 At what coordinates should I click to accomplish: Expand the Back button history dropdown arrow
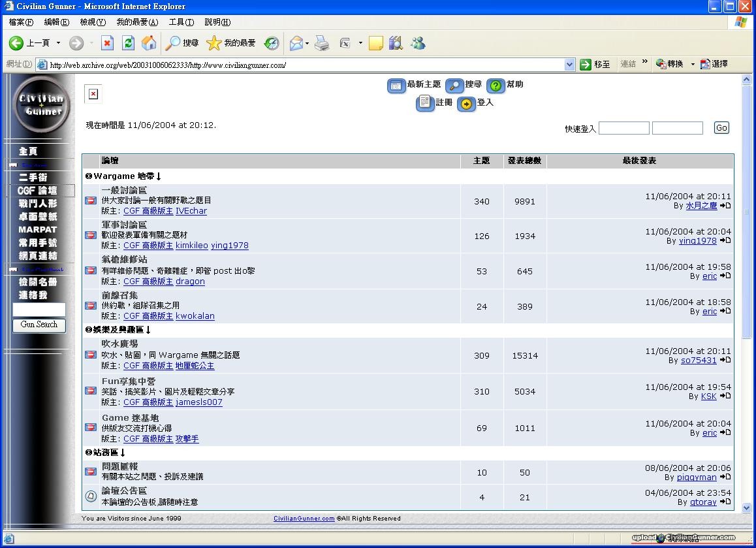[x=58, y=43]
